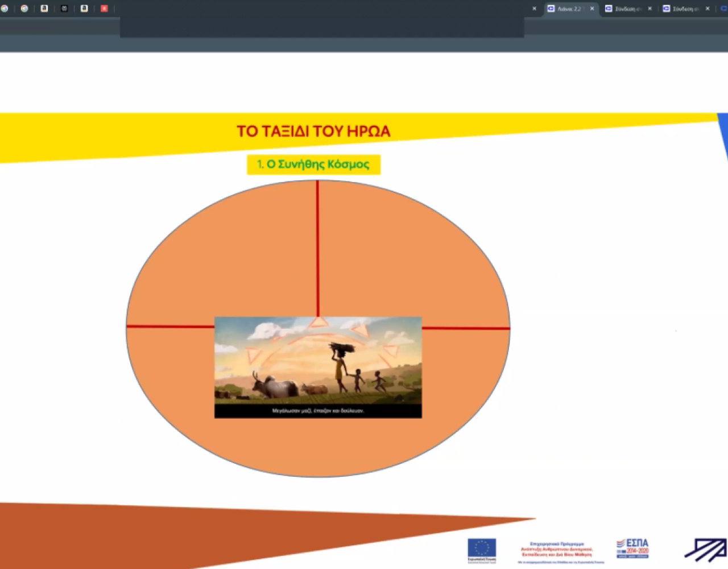The image size is (728, 569).
Task: Click the 'Επιχειρησιακό Πρόγραμμα' text in the footer
Action: click(557, 544)
